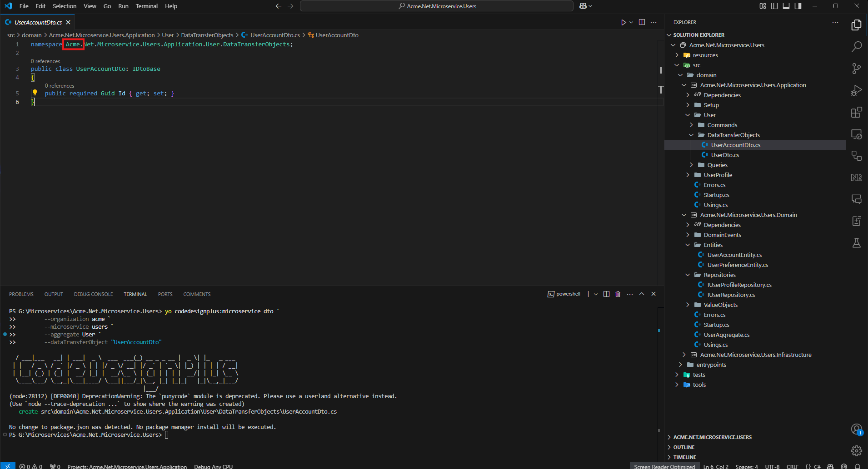Image resolution: width=868 pixels, height=469 pixels.
Task: Click breadcrumb DataTransferObjects
Action: point(207,35)
